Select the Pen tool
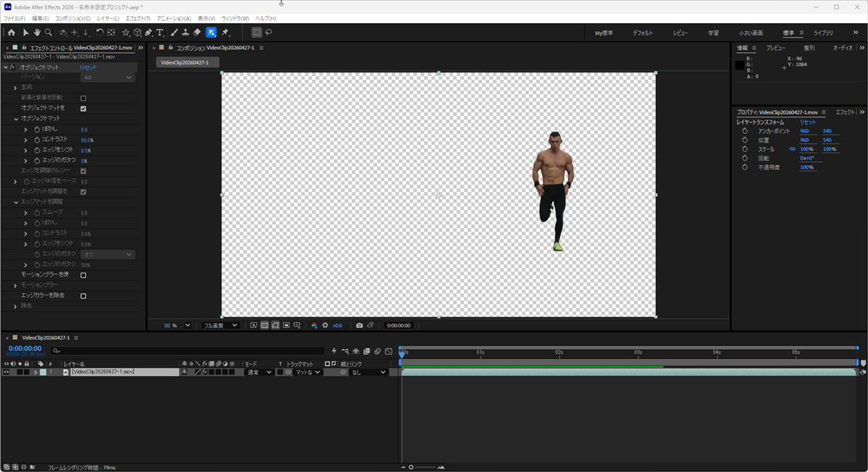This screenshot has width=868, height=472. pos(148,33)
